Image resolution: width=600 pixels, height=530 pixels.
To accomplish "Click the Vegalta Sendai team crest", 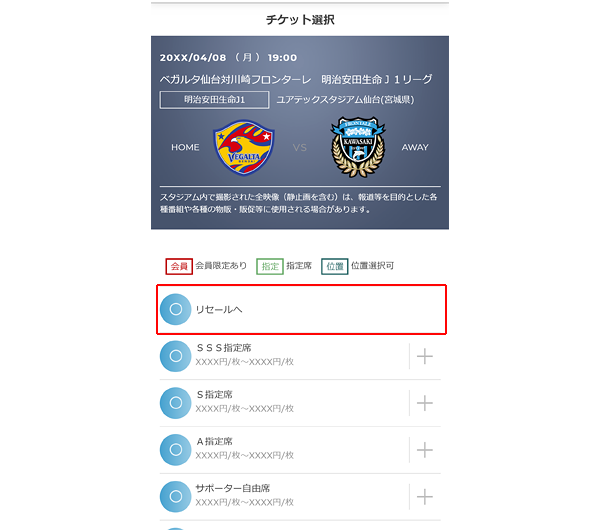I will coord(244,147).
